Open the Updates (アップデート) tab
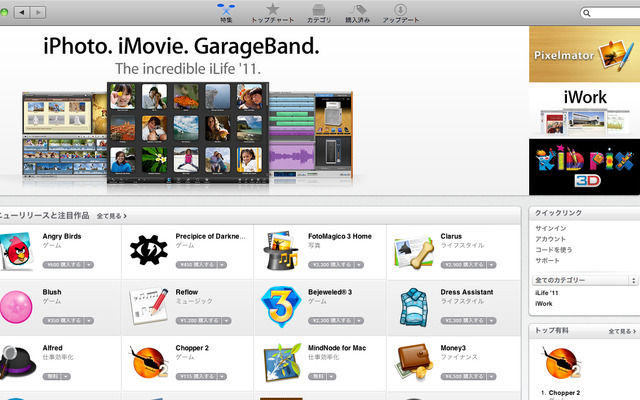 pyautogui.click(x=400, y=13)
